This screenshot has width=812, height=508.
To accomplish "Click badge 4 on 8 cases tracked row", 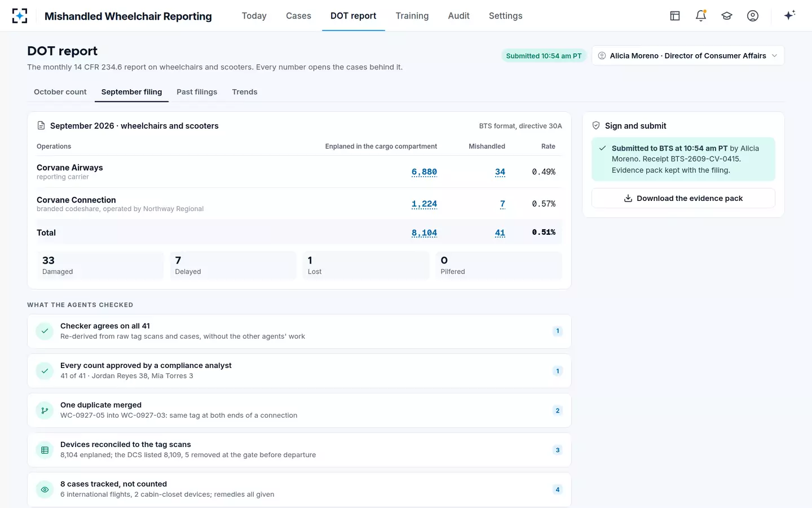I will (x=558, y=489).
